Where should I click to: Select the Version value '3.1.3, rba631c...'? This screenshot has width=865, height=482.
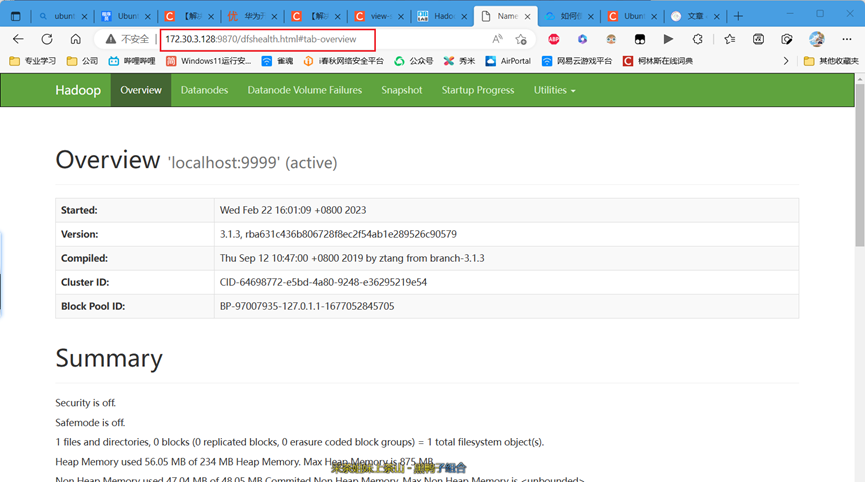tap(338, 234)
